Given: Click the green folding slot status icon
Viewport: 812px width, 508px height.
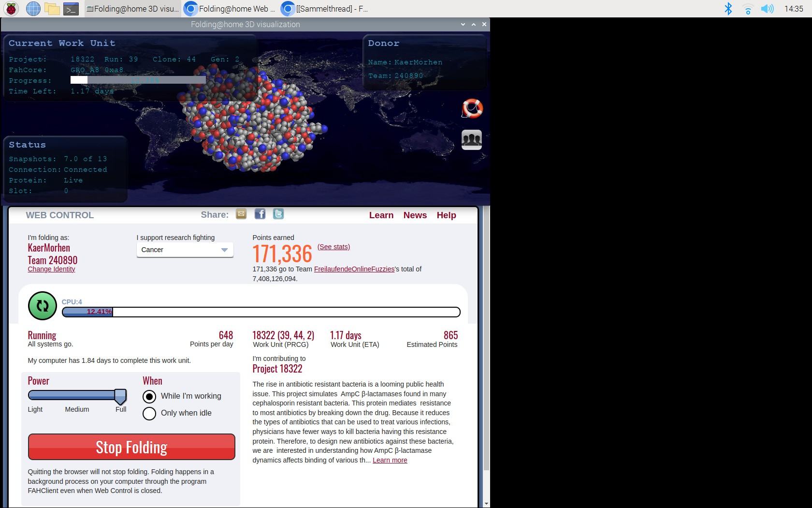Looking at the screenshot, I should pos(43,306).
